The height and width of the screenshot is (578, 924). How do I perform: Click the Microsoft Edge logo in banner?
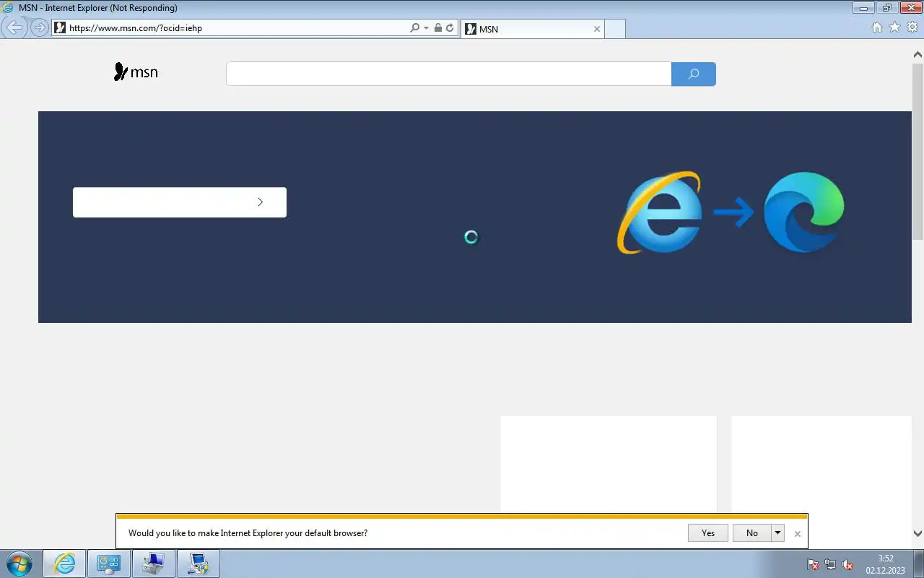click(x=804, y=212)
